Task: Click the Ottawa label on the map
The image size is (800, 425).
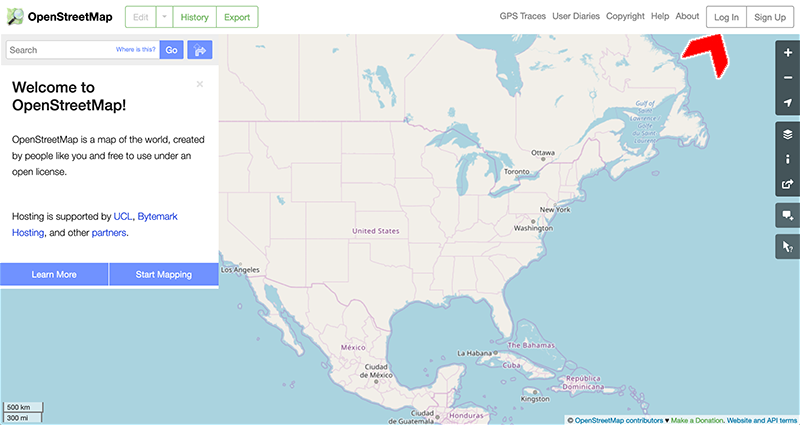Action: point(543,153)
